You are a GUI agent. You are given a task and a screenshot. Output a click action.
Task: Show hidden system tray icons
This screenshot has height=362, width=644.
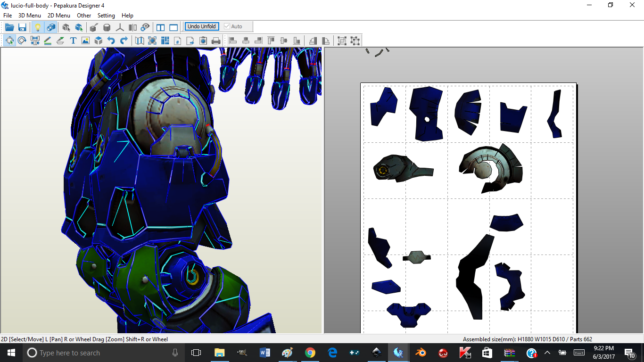tap(547, 353)
